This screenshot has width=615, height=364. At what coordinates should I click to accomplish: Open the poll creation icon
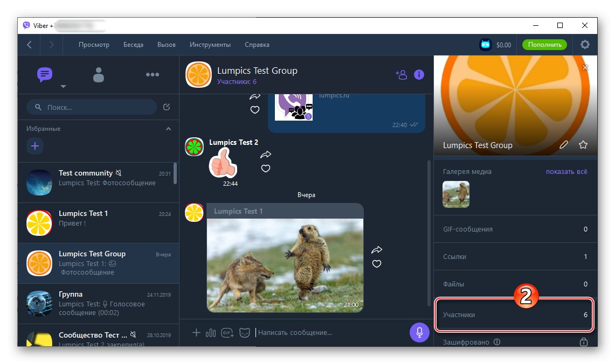tap(211, 333)
